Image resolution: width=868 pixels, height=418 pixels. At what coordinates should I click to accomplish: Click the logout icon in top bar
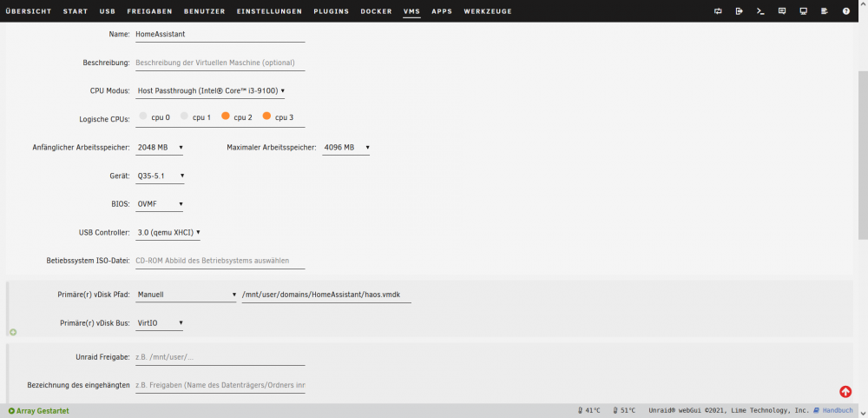739,11
